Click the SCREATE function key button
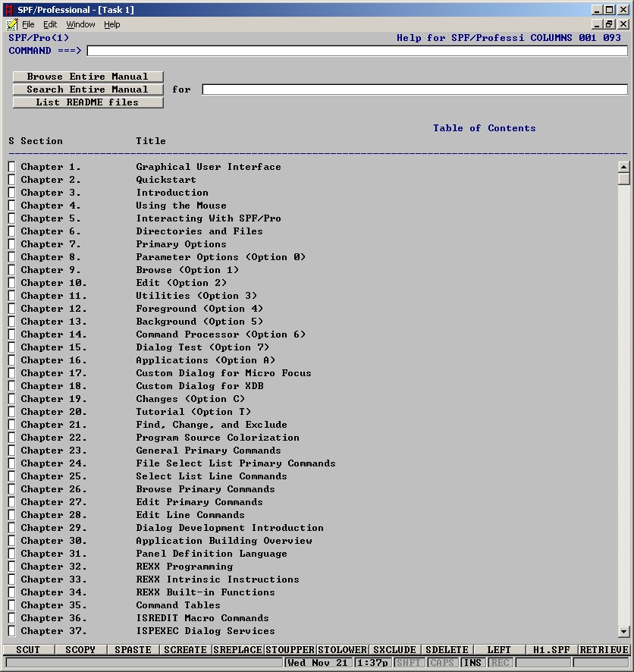This screenshot has width=634, height=672. pos(186,650)
